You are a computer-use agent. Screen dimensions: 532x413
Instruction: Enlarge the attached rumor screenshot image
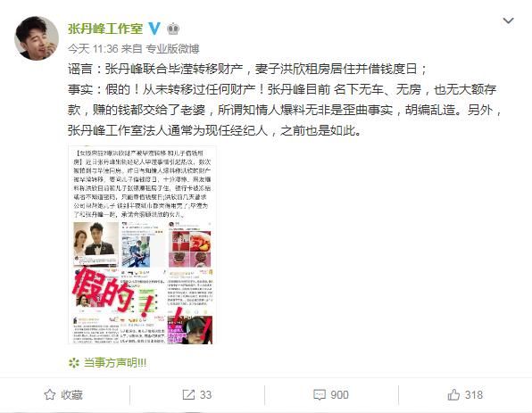click(x=142, y=244)
